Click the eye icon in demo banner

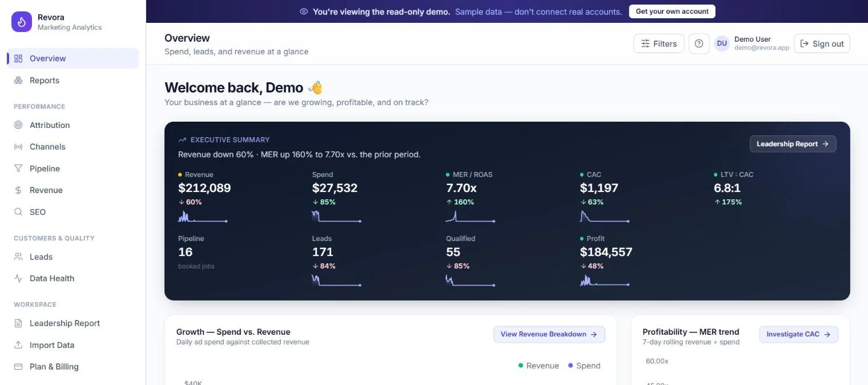304,11
